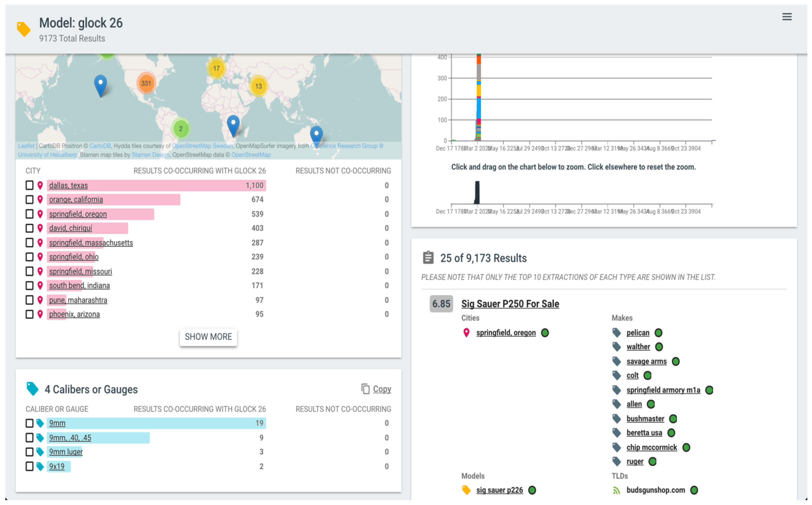Open the orange, california city link
Viewport: 812px width, 505px height.
coord(76,199)
